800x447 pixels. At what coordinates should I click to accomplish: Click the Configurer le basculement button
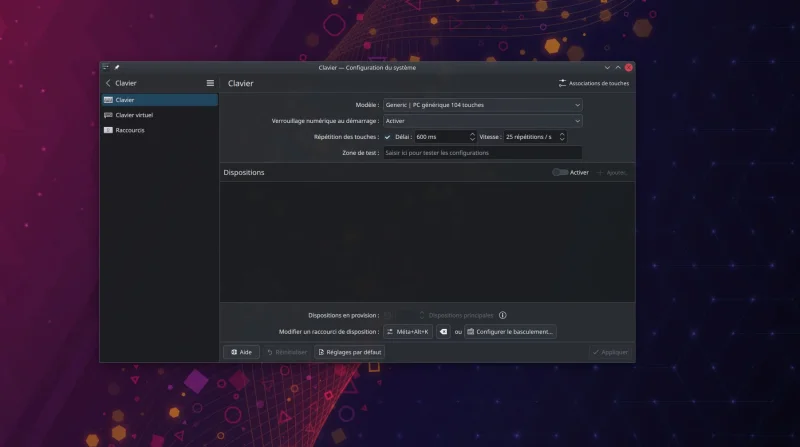pyautogui.click(x=510, y=332)
